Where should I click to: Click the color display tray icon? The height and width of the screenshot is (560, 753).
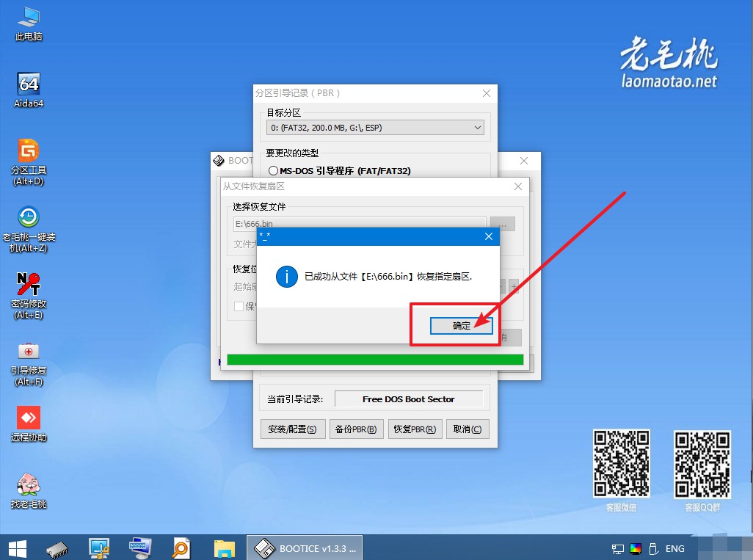tap(636, 548)
